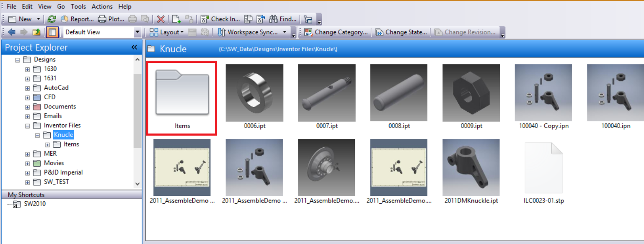Expand the Items subfolder node
Screen dimensions: 644x244
coord(47,144)
